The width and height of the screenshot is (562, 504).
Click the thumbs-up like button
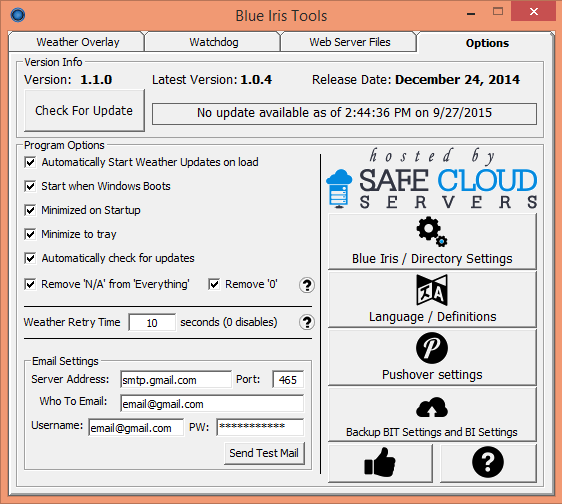point(380,463)
